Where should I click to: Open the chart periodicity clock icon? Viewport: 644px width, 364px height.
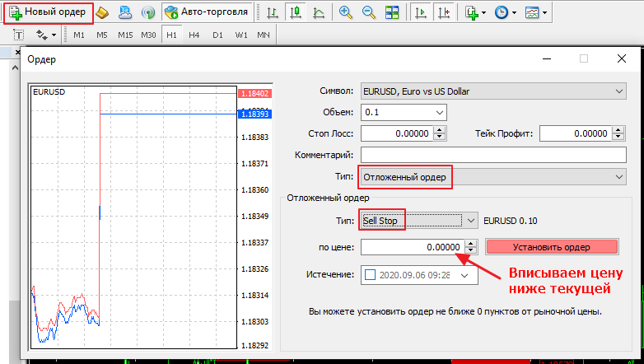(x=505, y=12)
